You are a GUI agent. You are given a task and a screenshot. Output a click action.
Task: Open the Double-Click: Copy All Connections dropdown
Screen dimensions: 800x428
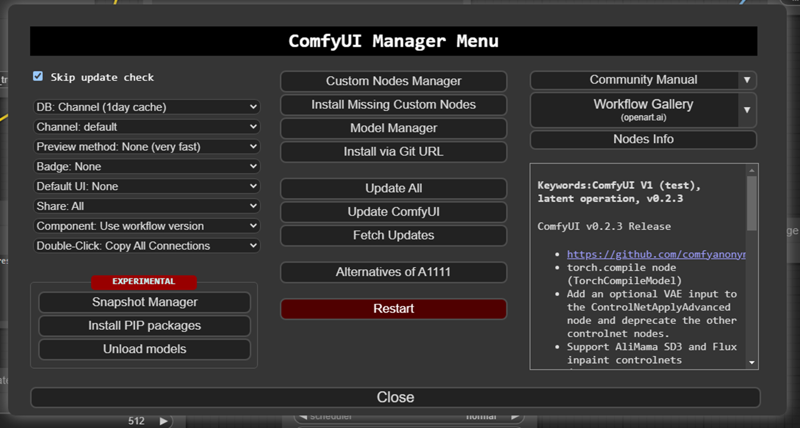[147, 246]
